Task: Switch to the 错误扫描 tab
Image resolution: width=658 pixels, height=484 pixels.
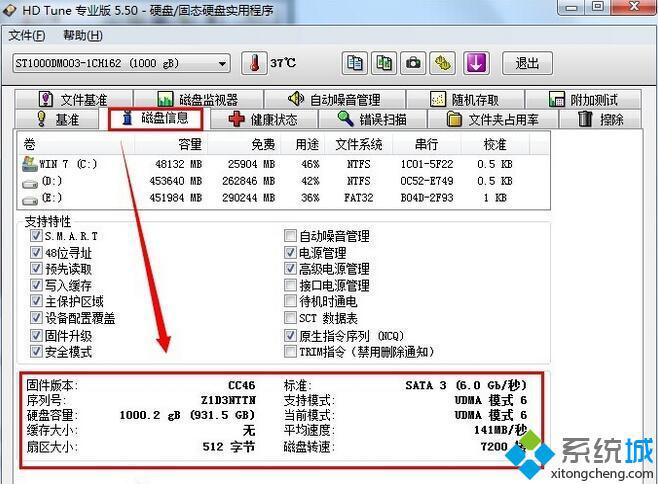Action: pyautogui.click(x=372, y=119)
